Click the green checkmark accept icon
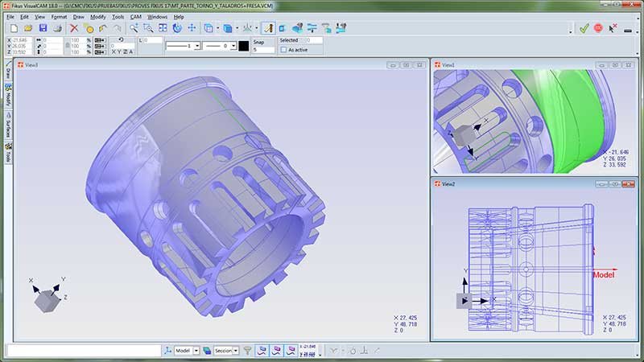Image resolution: width=644 pixels, height=362 pixels. point(584,28)
